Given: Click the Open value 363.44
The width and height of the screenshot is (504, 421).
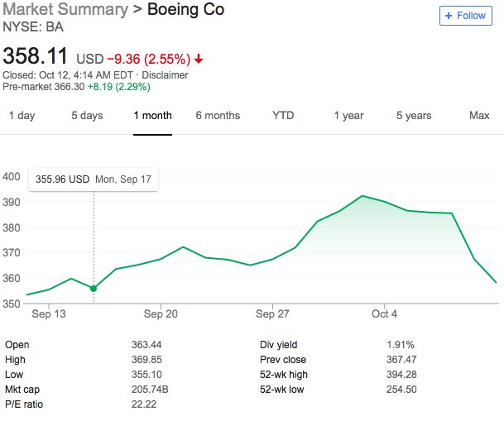Looking at the screenshot, I should tap(146, 345).
